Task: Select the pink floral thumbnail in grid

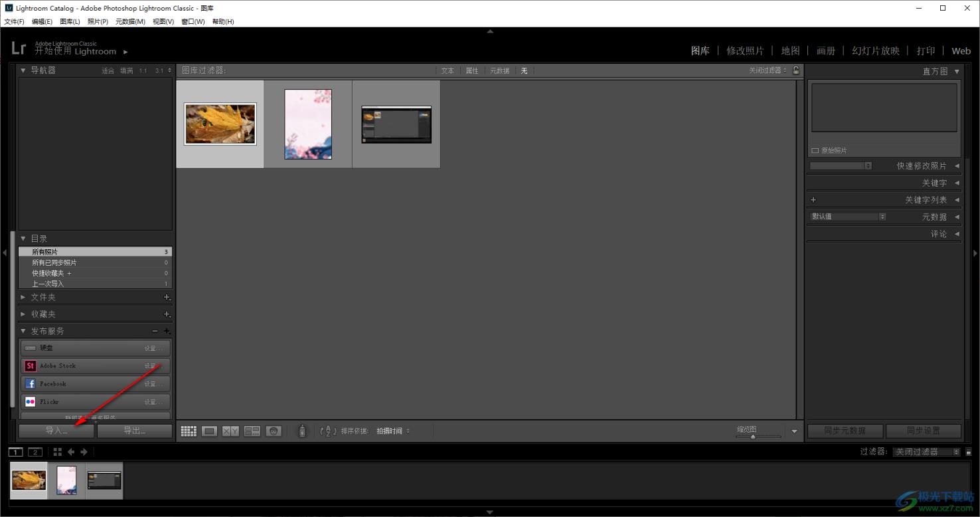Action: pos(308,124)
